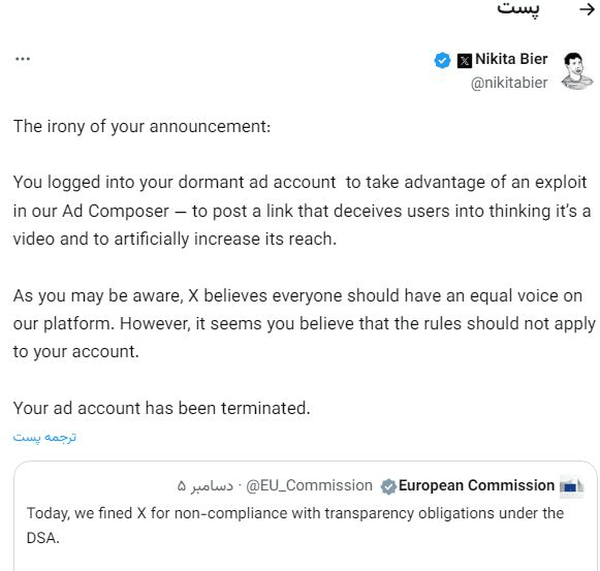
Task: Click the paragraph mentioning 'Ad Composer' exploit
Action: [300, 211]
